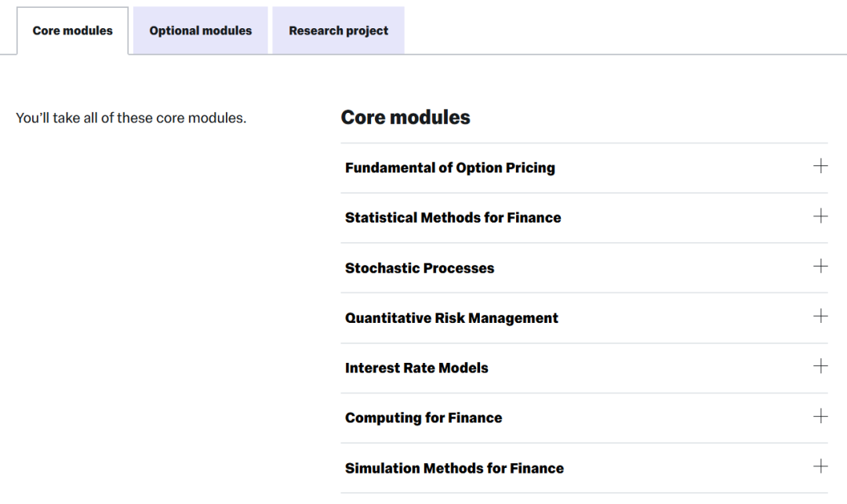This screenshot has width=847, height=504.
Task: Select the Core modules tab
Action: click(72, 31)
